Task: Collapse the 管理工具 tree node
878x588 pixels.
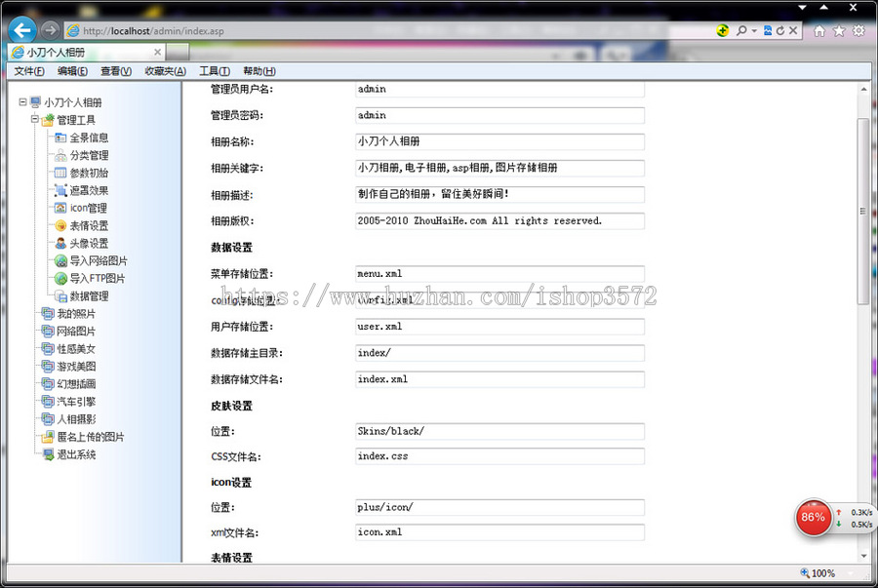Action: [36, 119]
